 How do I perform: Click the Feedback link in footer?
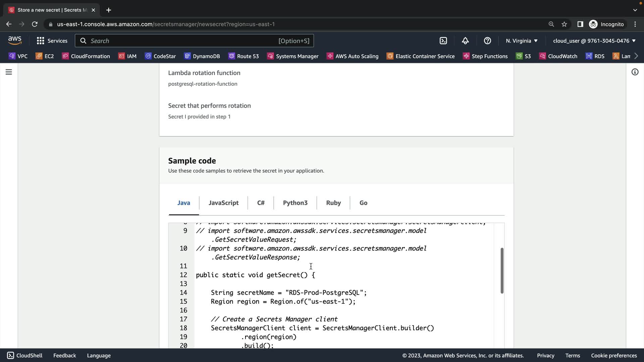[64, 356]
